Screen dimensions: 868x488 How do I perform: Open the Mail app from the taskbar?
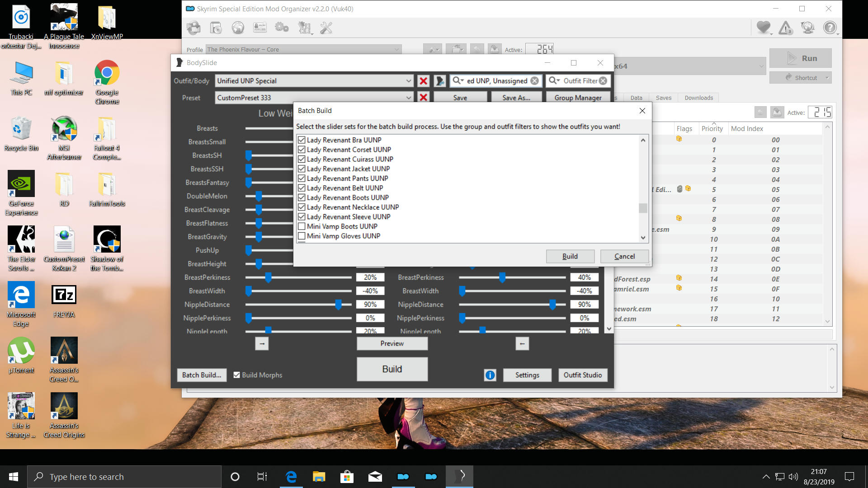[x=375, y=477]
